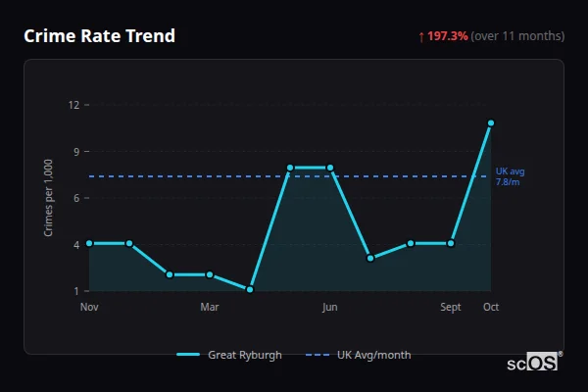The width and height of the screenshot is (588, 392).
Task: Click the y-axis value 6
Action: pyautogui.click(x=76, y=198)
